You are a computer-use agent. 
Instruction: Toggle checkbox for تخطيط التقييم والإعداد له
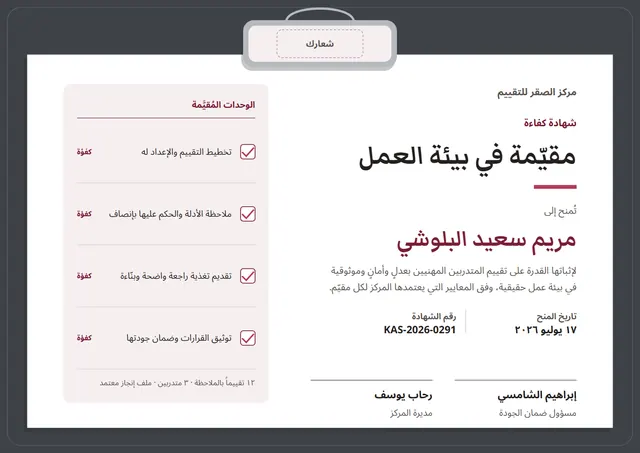pyautogui.click(x=248, y=152)
